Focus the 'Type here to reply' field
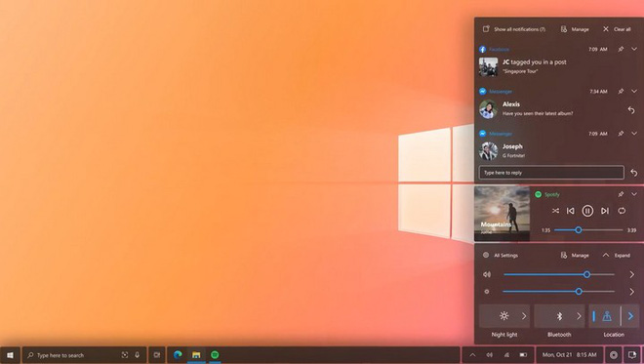This screenshot has height=364, width=644. 551,173
